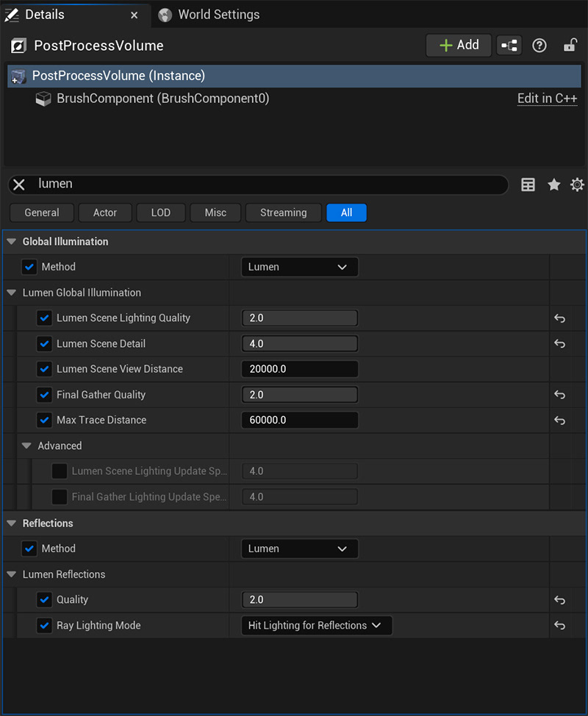Collapse the Reflections section
This screenshot has width=588, height=716.
pyautogui.click(x=12, y=523)
